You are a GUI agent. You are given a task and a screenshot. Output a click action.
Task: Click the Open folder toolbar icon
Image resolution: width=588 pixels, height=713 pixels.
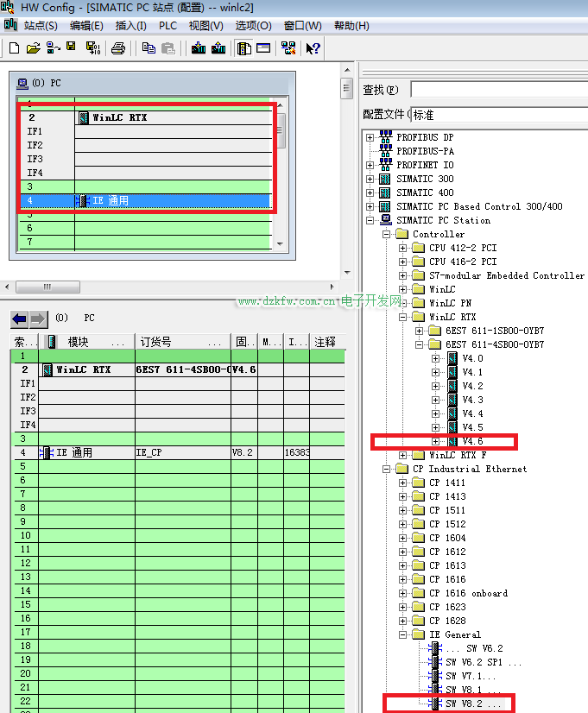33,48
